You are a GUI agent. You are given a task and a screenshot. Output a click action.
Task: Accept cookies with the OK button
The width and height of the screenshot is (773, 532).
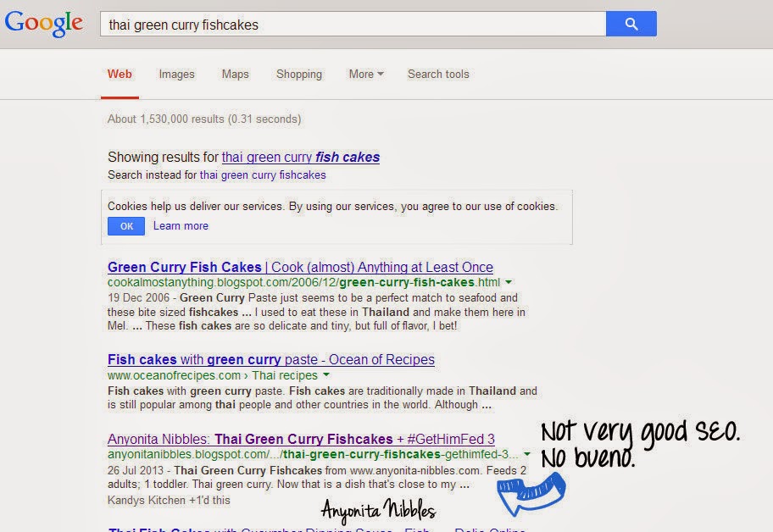[125, 226]
